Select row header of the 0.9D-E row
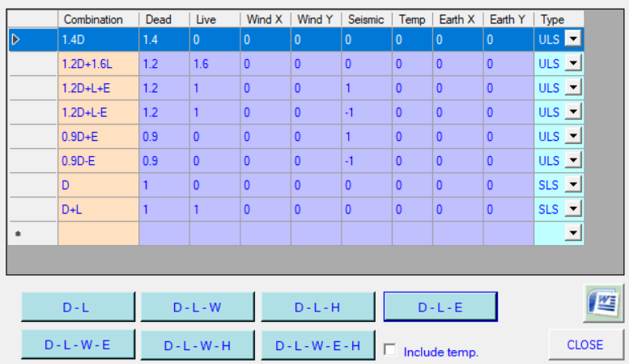 [33, 161]
